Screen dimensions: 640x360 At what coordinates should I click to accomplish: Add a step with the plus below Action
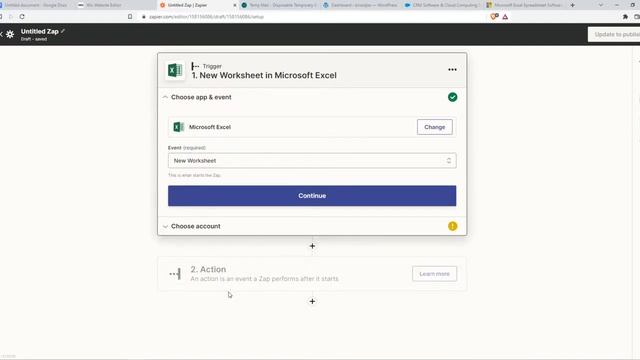pos(312,301)
